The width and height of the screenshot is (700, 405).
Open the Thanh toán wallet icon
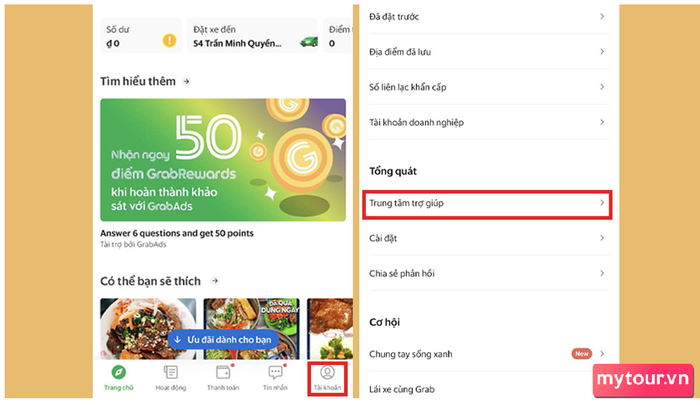(x=223, y=372)
